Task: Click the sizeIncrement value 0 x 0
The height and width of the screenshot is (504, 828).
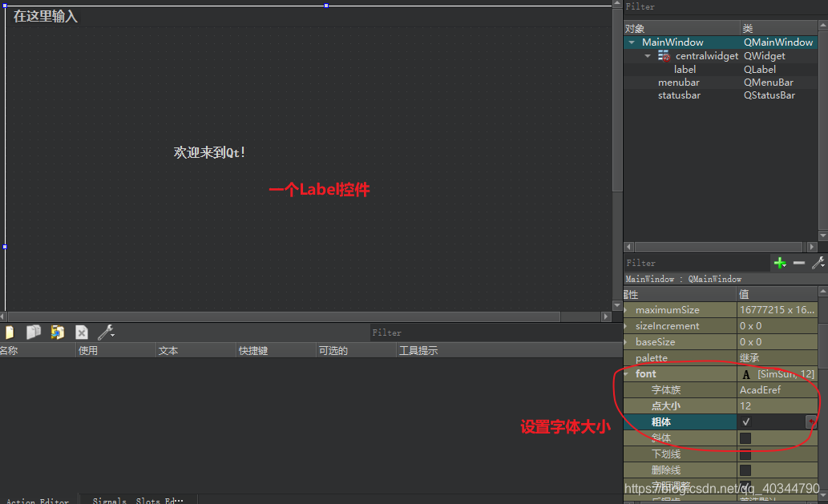Action: point(777,325)
